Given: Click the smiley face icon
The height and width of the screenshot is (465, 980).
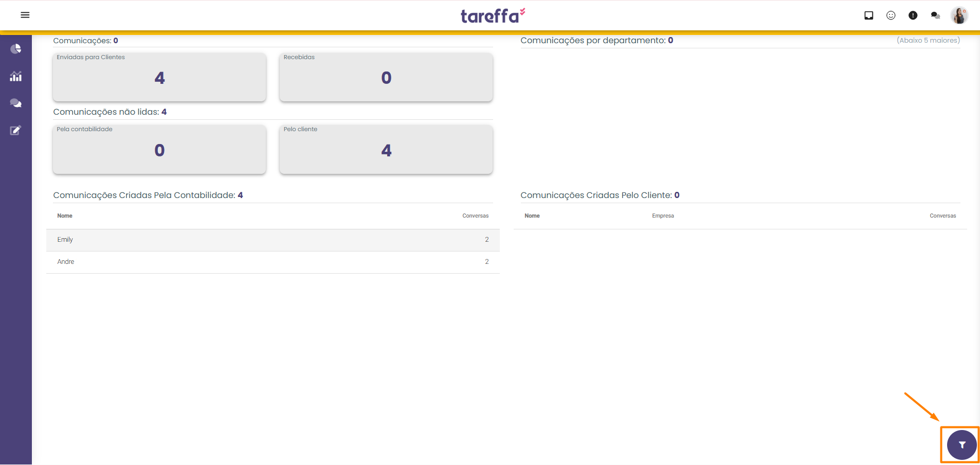Looking at the screenshot, I should pyautogui.click(x=891, y=15).
